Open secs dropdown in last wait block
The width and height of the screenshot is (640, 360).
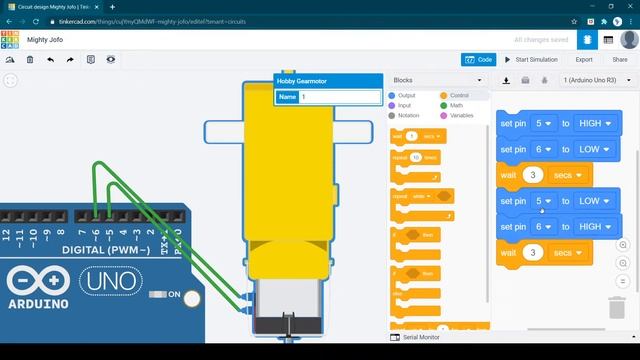[x=567, y=253]
